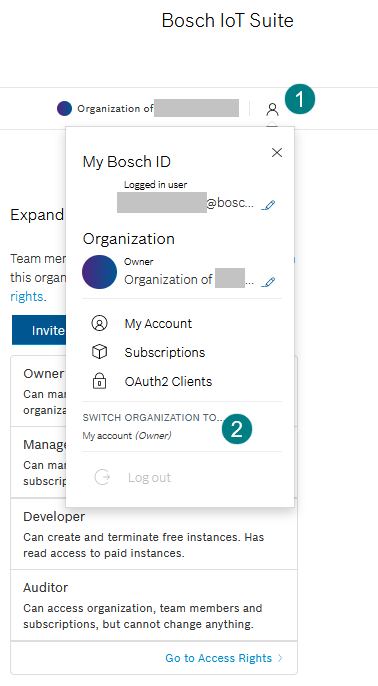This screenshot has height=686, width=378.
Task: Click the Developer role heading
Action: tap(54, 517)
